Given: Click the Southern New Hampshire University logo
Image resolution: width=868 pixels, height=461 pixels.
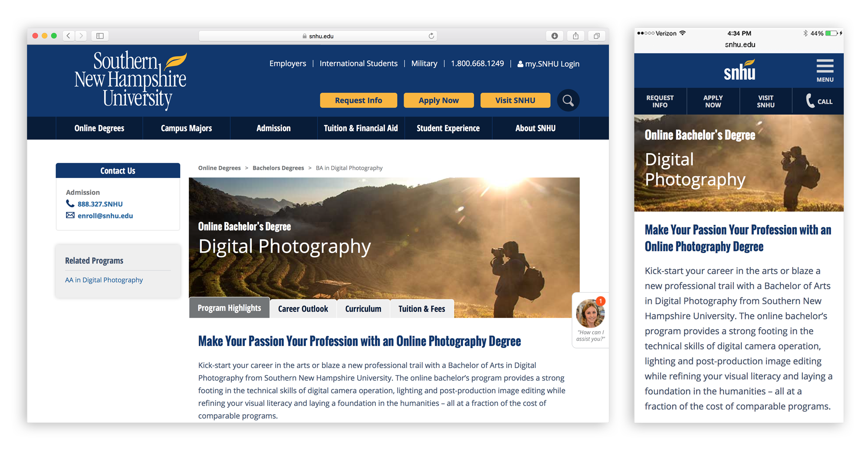Looking at the screenshot, I should pos(131,80).
